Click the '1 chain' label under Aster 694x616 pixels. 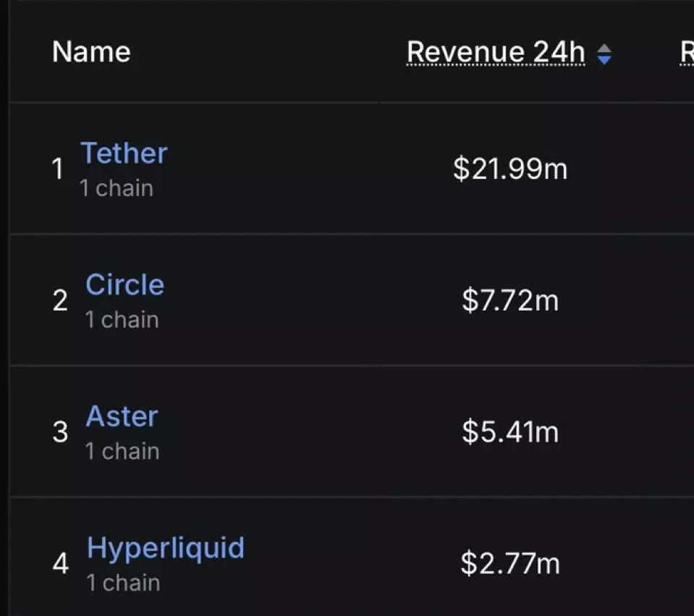[x=122, y=451]
